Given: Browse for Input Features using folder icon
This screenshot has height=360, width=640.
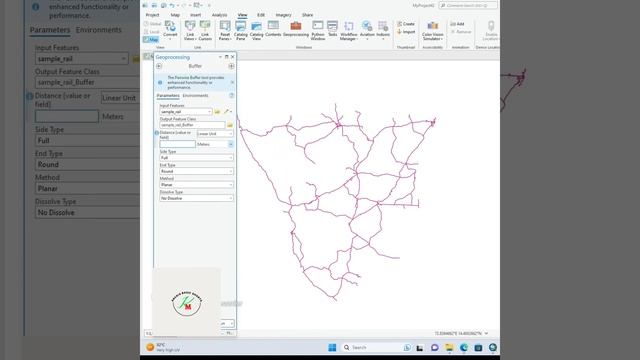Looking at the screenshot, I should (217, 111).
